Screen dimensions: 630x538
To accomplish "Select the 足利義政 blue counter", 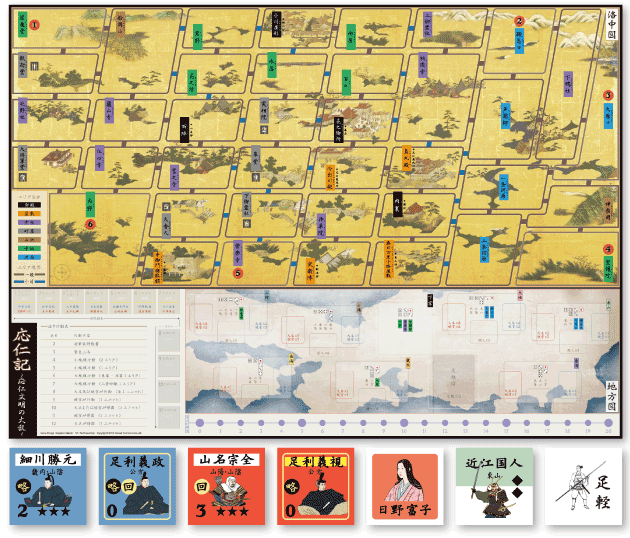I will (137, 487).
